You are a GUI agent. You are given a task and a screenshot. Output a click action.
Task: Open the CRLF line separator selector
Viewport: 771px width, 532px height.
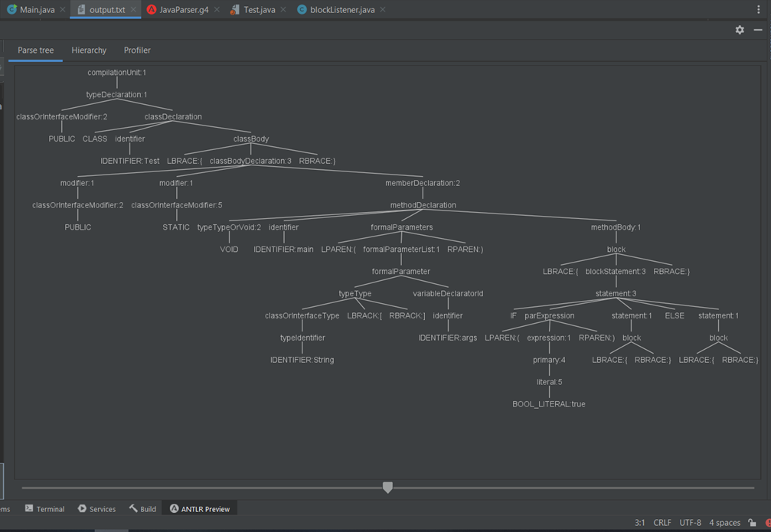[x=662, y=522]
